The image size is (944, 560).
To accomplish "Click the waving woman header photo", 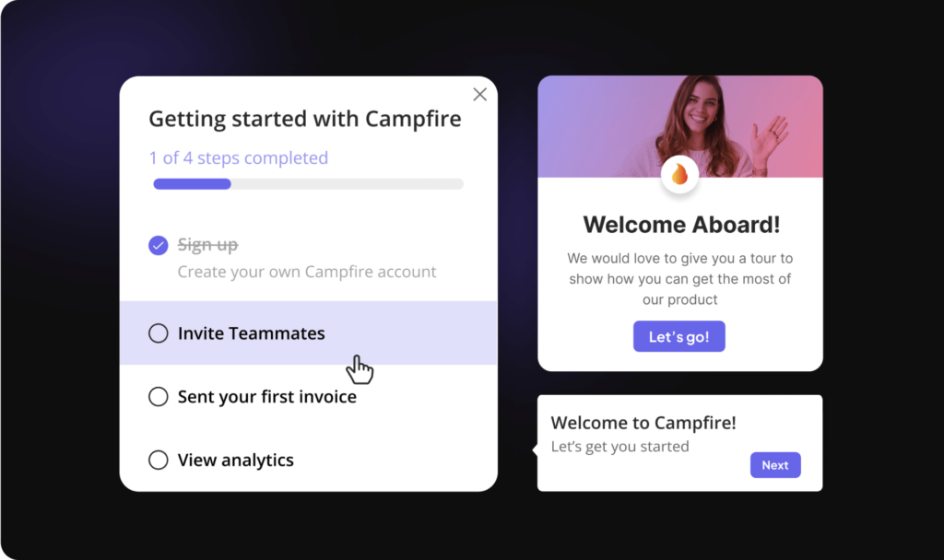I will [x=680, y=126].
